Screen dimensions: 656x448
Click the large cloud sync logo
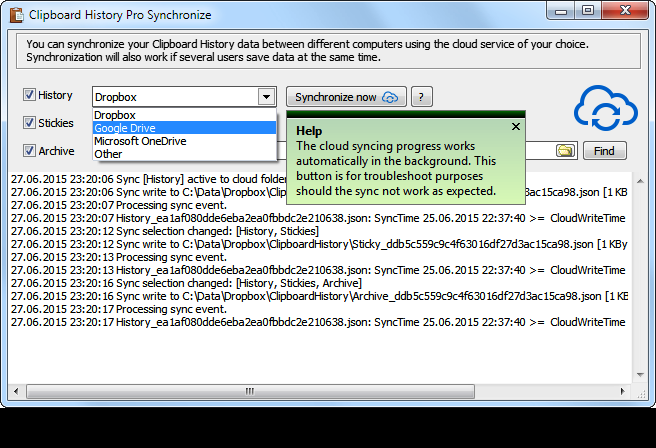(x=605, y=108)
